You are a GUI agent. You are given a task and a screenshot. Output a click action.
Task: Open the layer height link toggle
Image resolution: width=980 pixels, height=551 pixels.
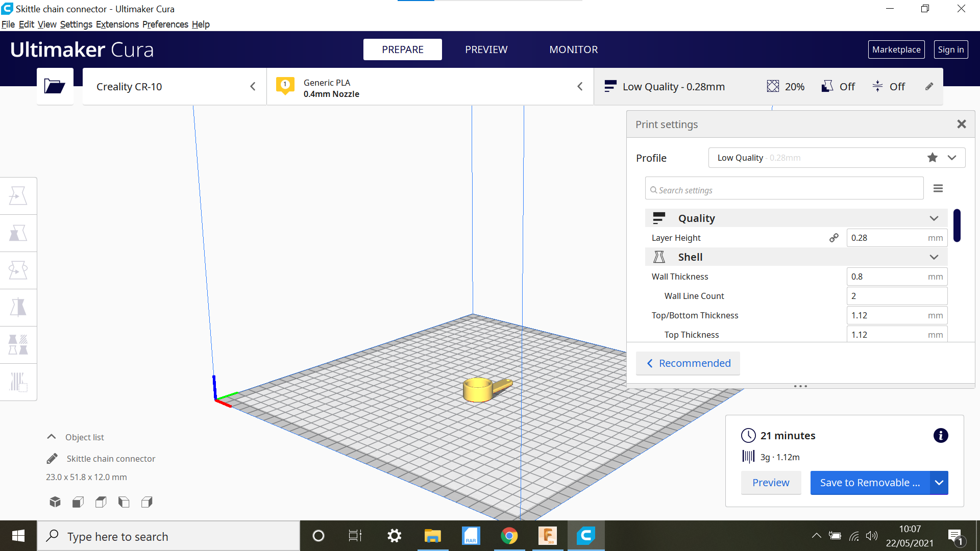click(x=834, y=237)
